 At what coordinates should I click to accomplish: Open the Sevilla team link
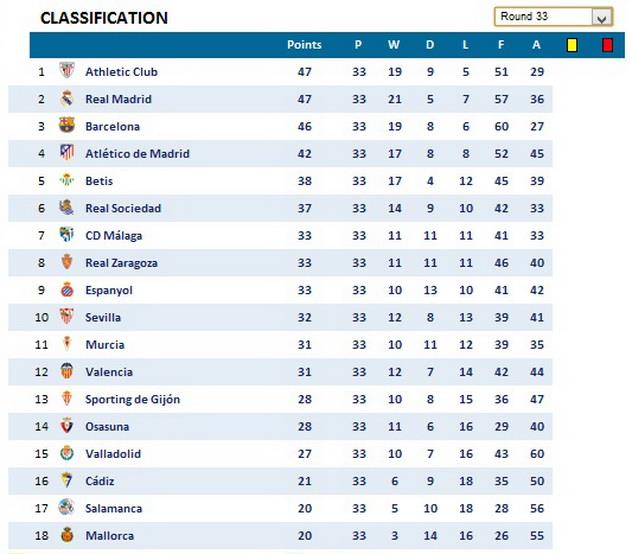(x=103, y=317)
